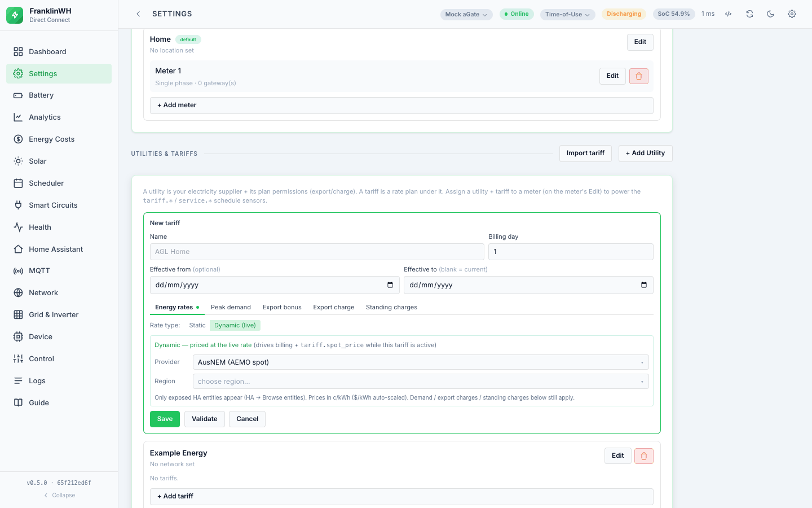Image resolution: width=812 pixels, height=508 pixels.
Task: Open the Device chip icon
Action: pos(18,337)
